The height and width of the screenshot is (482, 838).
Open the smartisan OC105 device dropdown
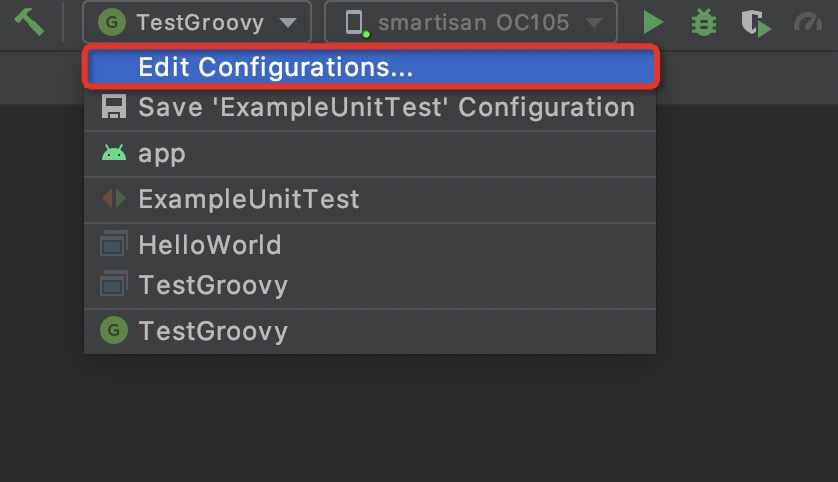point(471,22)
